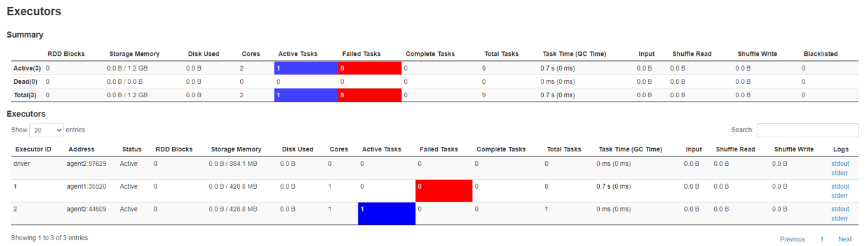Open stderr log for executor 2

839,219
